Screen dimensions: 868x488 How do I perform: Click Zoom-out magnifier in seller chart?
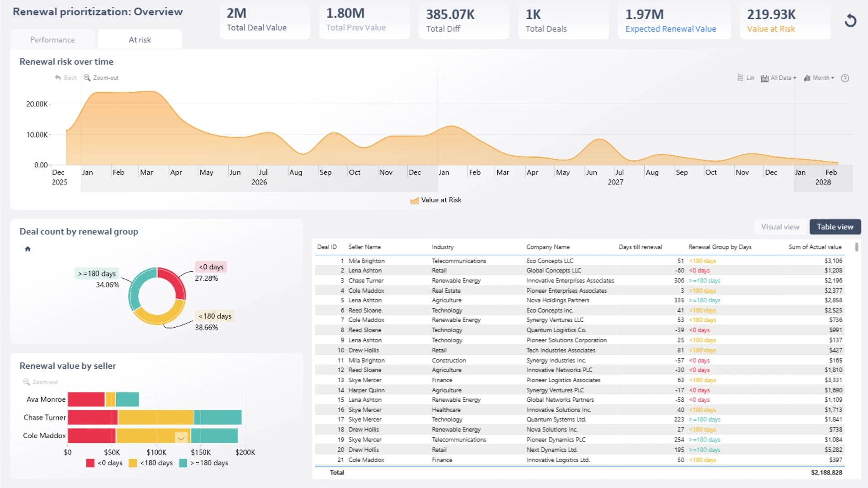tap(27, 382)
